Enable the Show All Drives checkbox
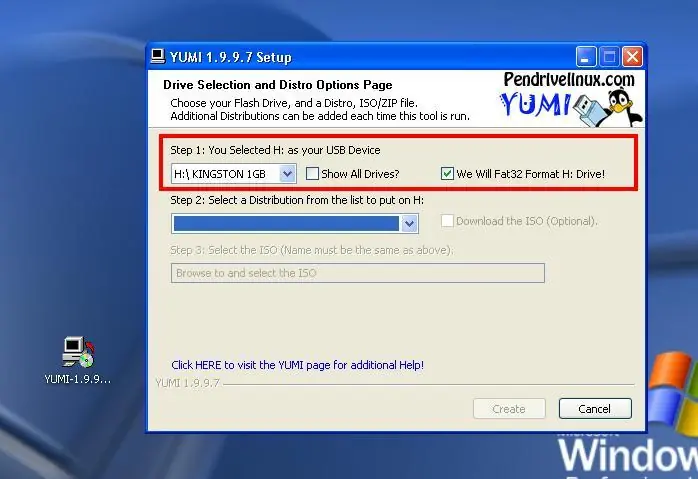The image size is (698, 479). [x=312, y=174]
